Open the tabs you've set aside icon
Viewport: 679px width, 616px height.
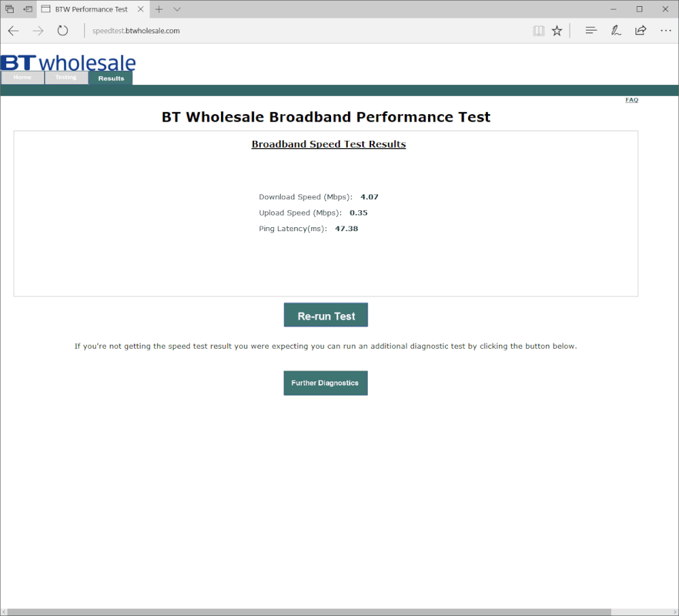[10, 9]
